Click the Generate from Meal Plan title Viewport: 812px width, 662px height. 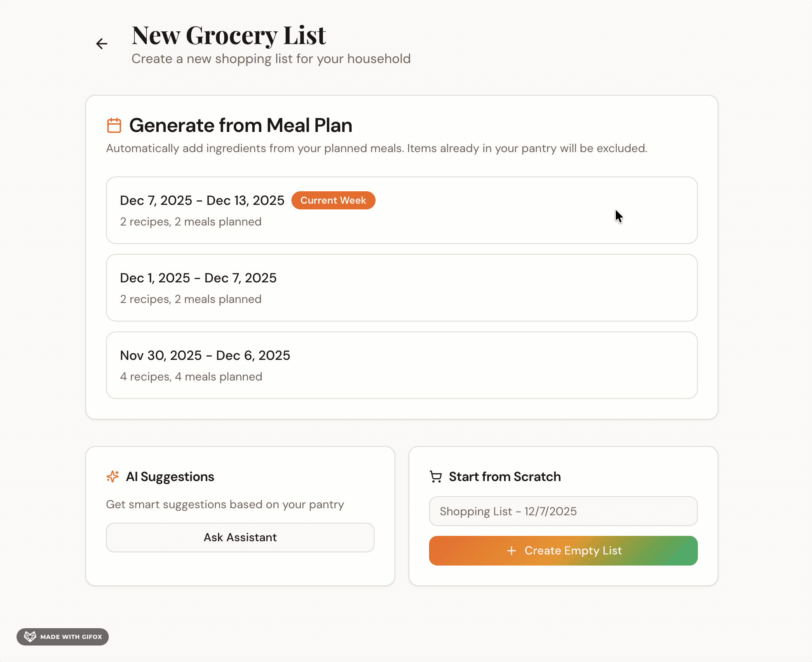241,125
